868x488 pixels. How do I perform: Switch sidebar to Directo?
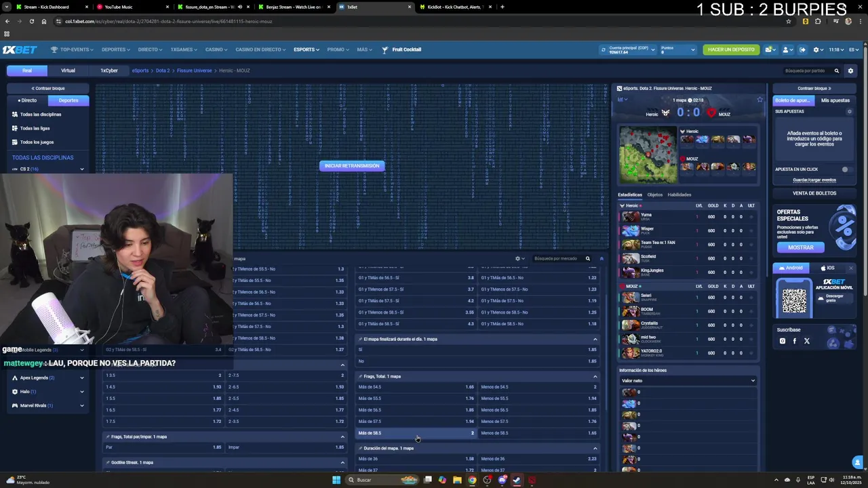coord(28,100)
